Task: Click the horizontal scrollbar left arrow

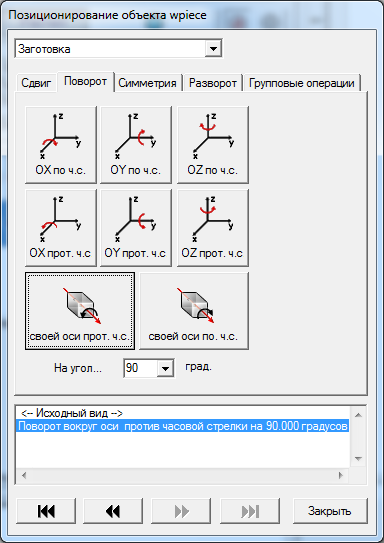Action: pos(24,475)
